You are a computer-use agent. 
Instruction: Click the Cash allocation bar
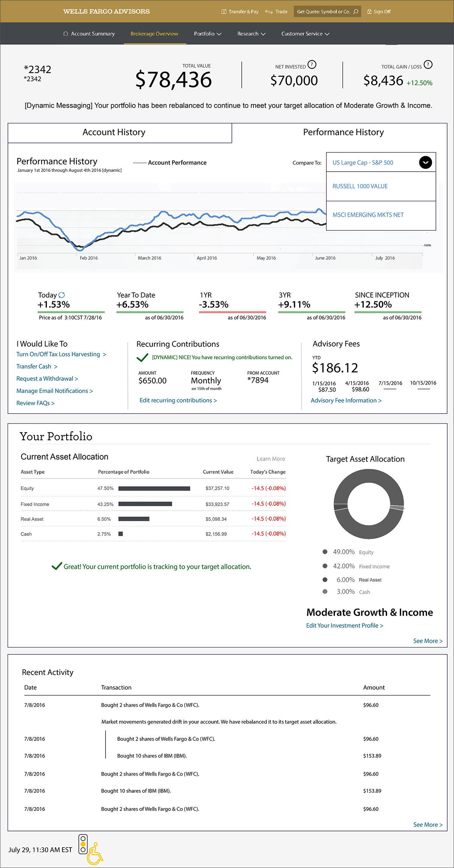click(x=121, y=534)
